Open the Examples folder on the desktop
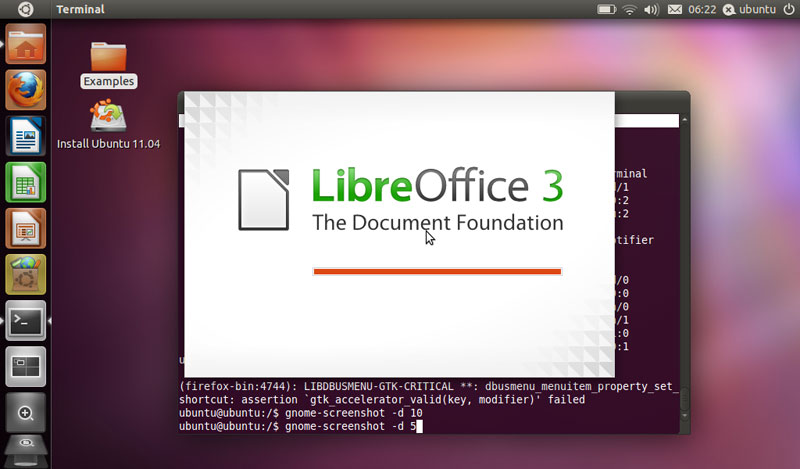Screen dimensions: 800x469 click(x=108, y=62)
